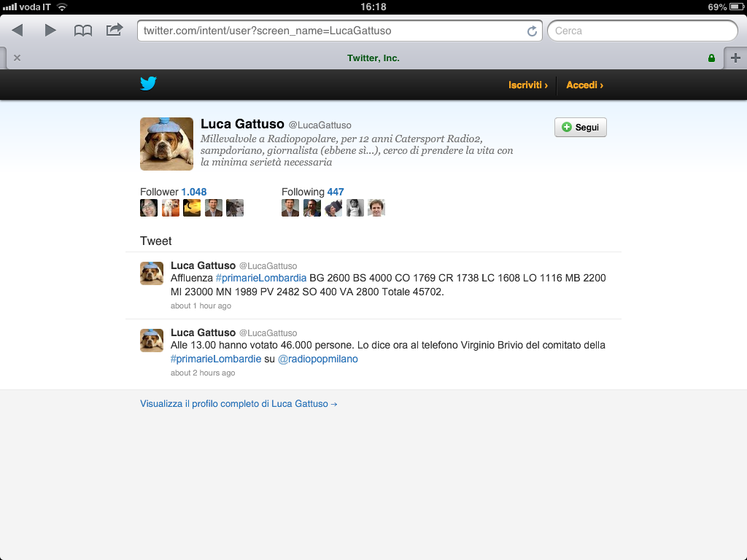Viewport: 747px width, 560px height.
Task: Open the Iscriviti sign-up link
Action: [528, 85]
